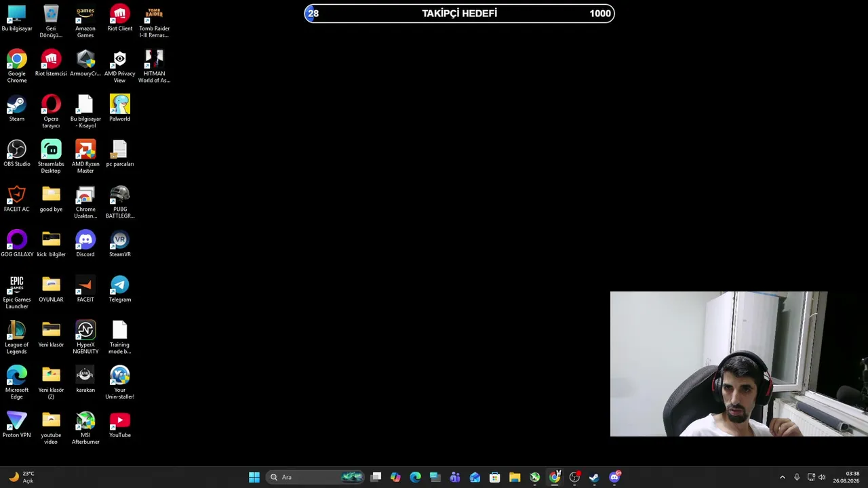This screenshot has height=488, width=868.
Task: Select the karakan desktop icon
Action: point(85,380)
